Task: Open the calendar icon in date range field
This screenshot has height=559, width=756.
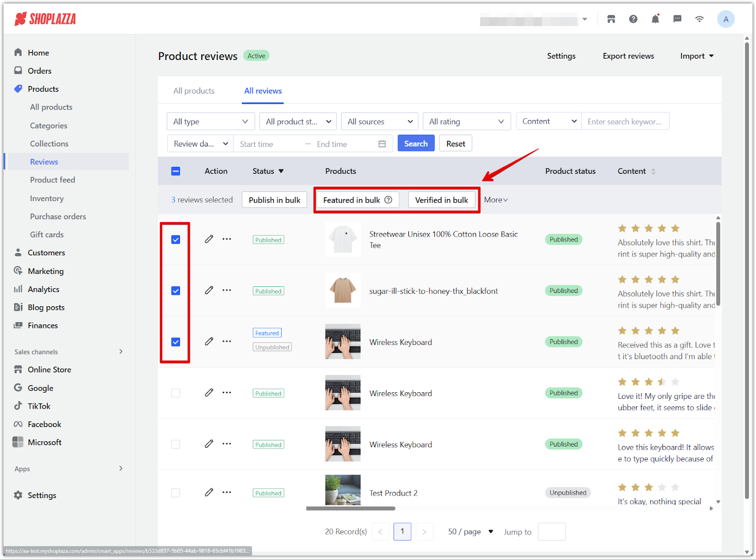Action: point(382,144)
